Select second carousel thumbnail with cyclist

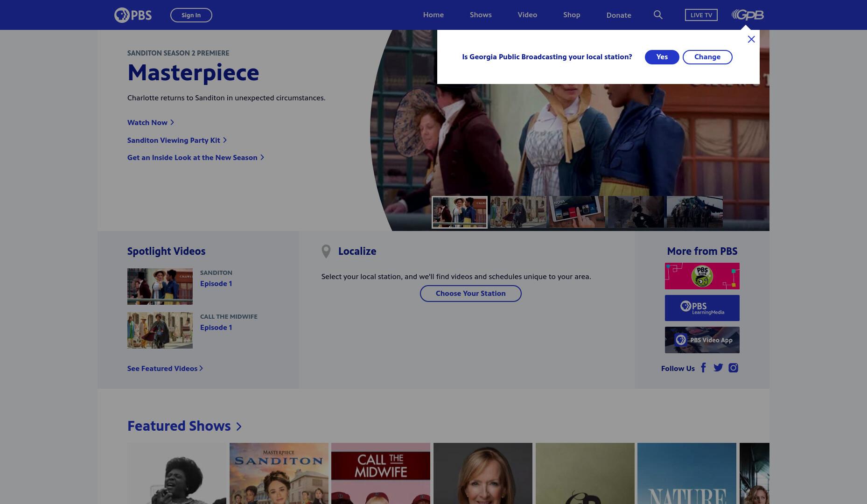[518, 212]
